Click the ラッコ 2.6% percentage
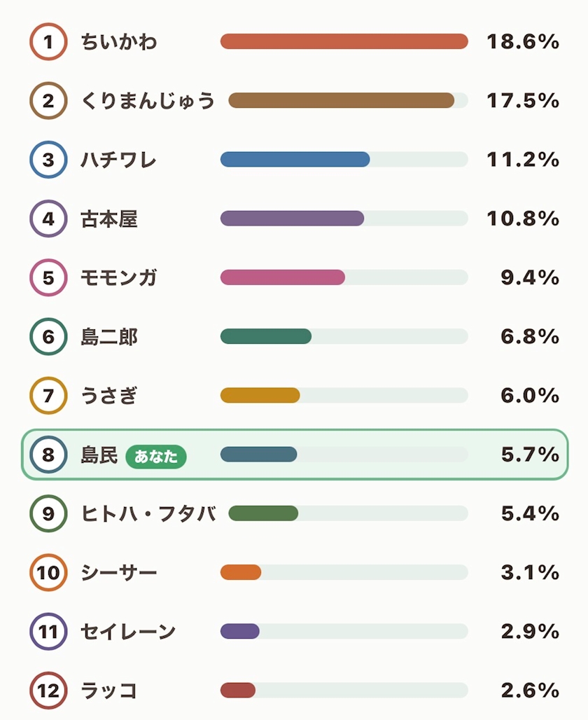Viewport: 588px width, 720px height. click(x=530, y=690)
